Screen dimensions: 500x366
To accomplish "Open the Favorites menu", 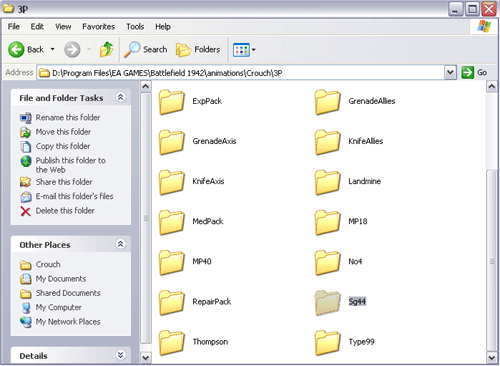I will click(98, 27).
